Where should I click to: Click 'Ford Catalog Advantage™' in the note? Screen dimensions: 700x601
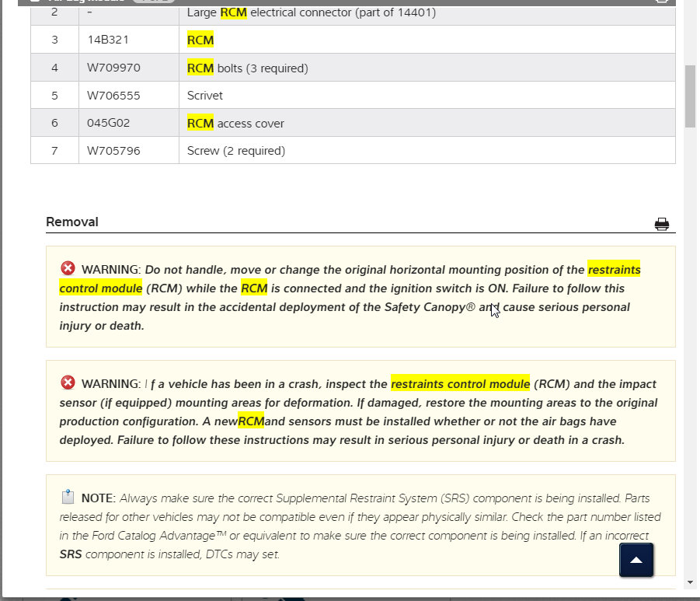(159, 536)
